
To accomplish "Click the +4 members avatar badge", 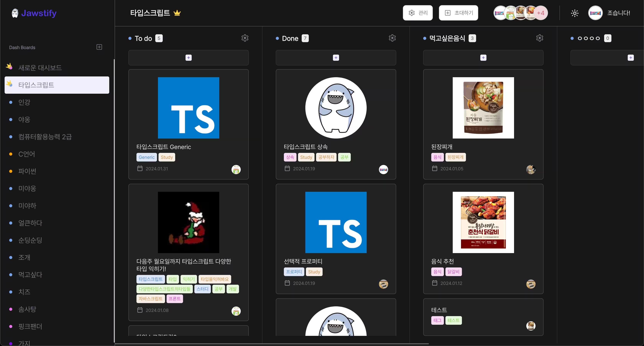I will [540, 13].
